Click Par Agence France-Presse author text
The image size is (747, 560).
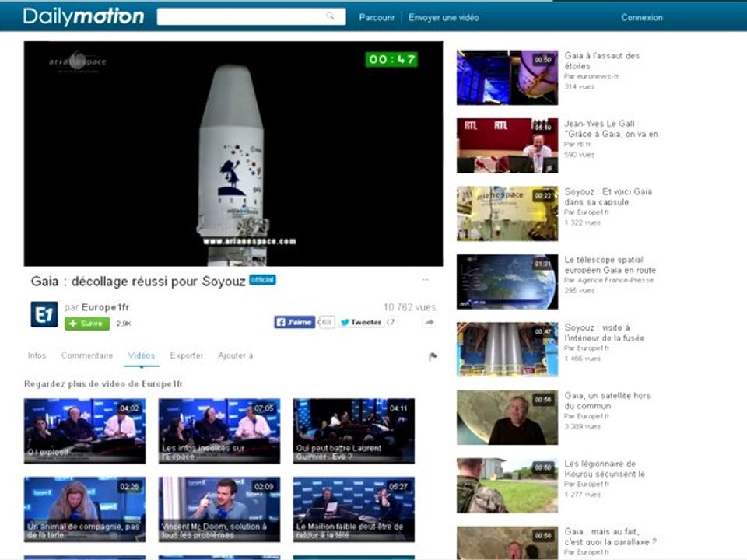pyautogui.click(x=608, y=280)
